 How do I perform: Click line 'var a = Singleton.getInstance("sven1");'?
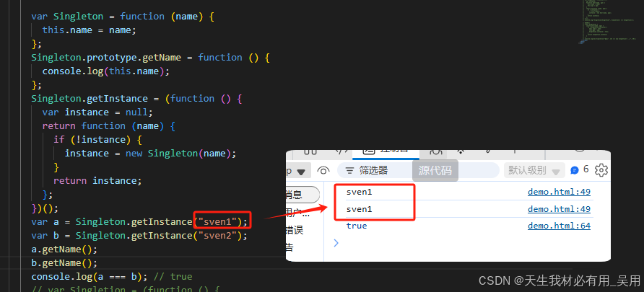pyautogui.click(x=139, y=222)
